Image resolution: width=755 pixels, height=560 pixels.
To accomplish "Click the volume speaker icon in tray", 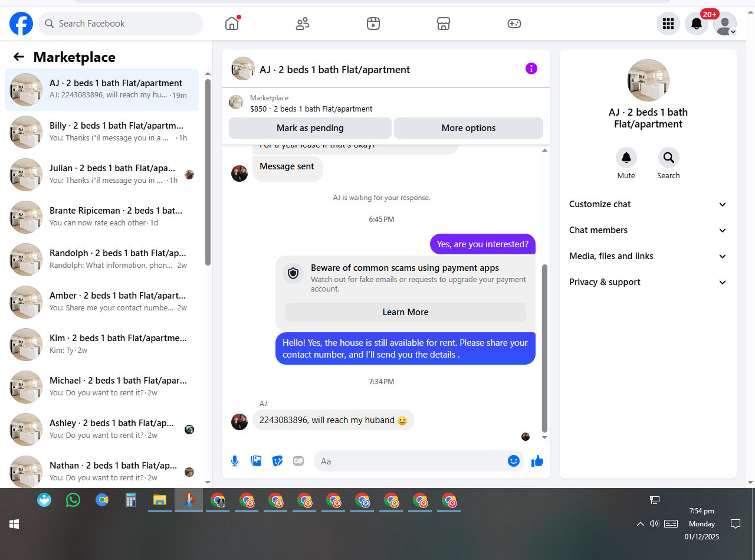I will point(654,523).
